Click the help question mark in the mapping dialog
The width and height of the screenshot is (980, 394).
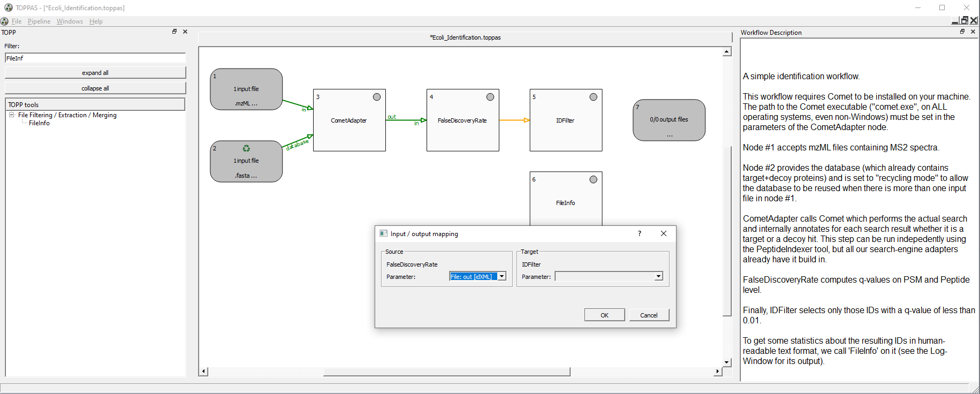(639, 233)
